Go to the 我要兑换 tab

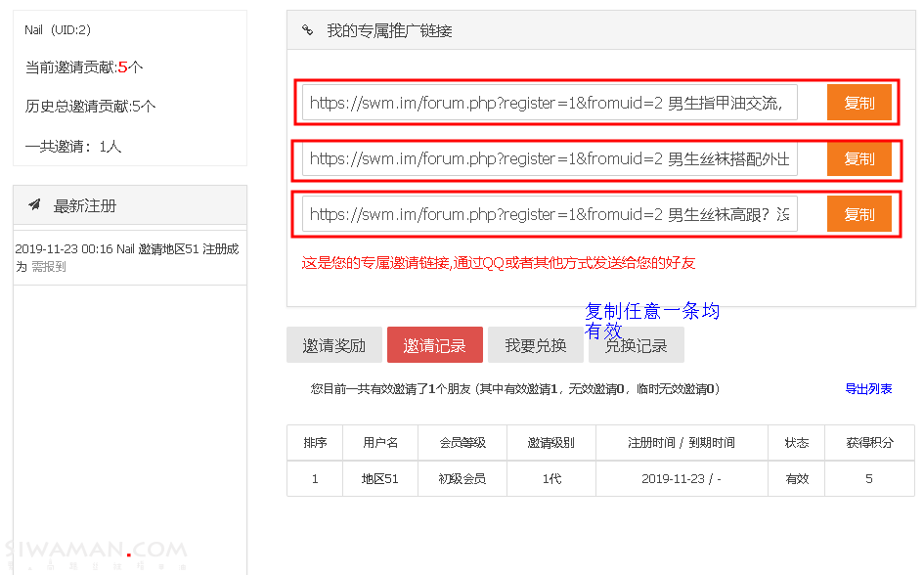click(x=535, y=345)
